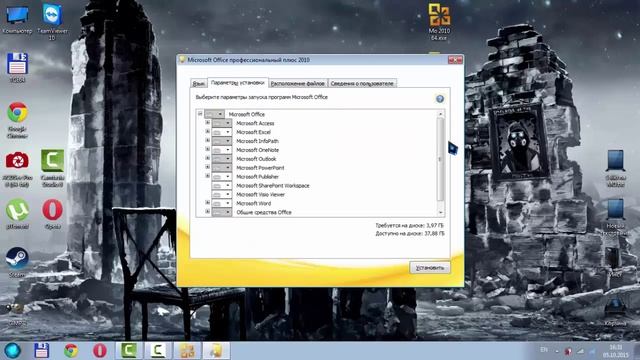Collapse the Microsoft Office root node
This screenshot has height=360, width=640.
[200, 114]
